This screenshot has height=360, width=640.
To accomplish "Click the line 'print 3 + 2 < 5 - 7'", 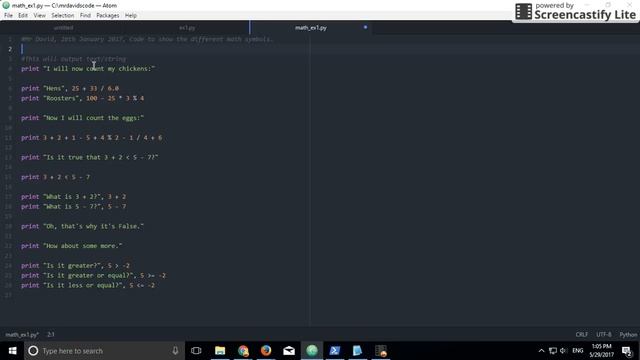I will (x=56, y=177).
